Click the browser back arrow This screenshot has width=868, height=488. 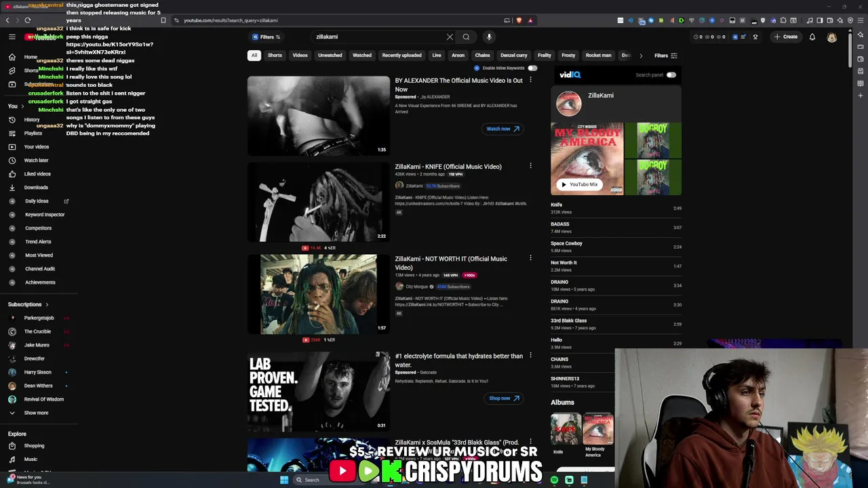(x=7, y=20)
